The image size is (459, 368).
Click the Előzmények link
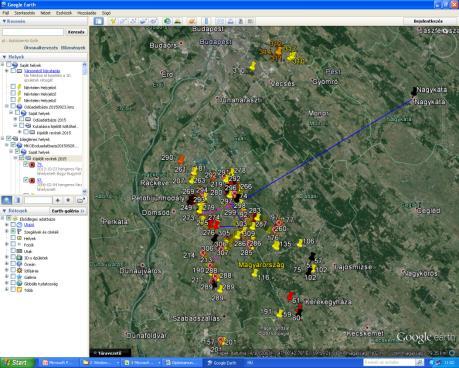73,48
